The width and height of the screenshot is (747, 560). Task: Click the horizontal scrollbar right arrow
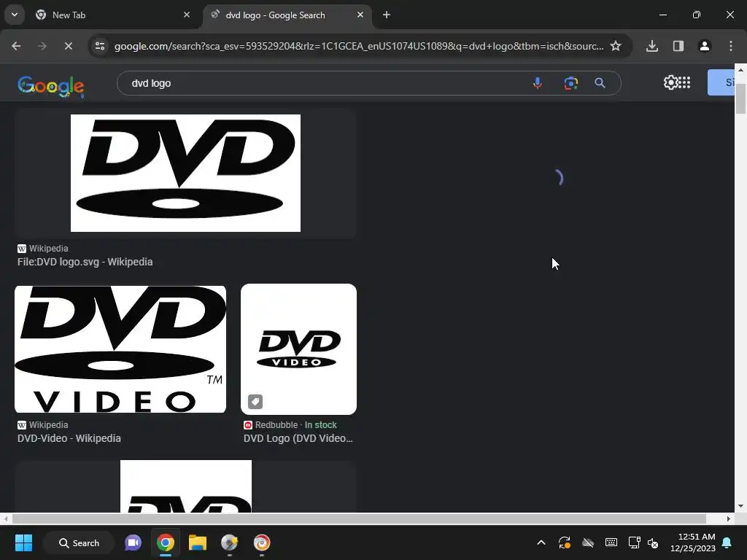point(729,518)
